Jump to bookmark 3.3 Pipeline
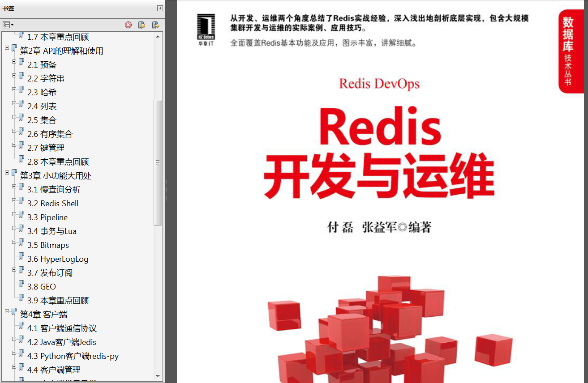Screen dimensions: 588x383 (47, 217)
